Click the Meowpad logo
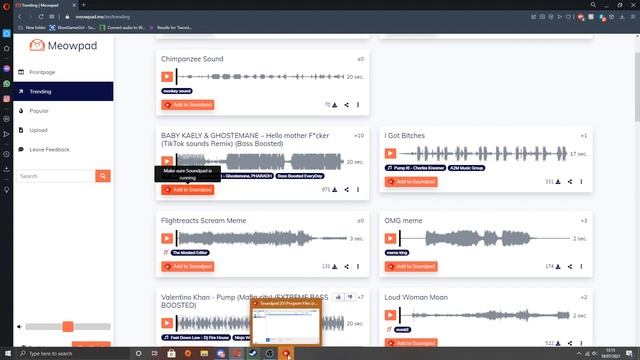This screenshot has width=640, height=360. pos(63,45)
